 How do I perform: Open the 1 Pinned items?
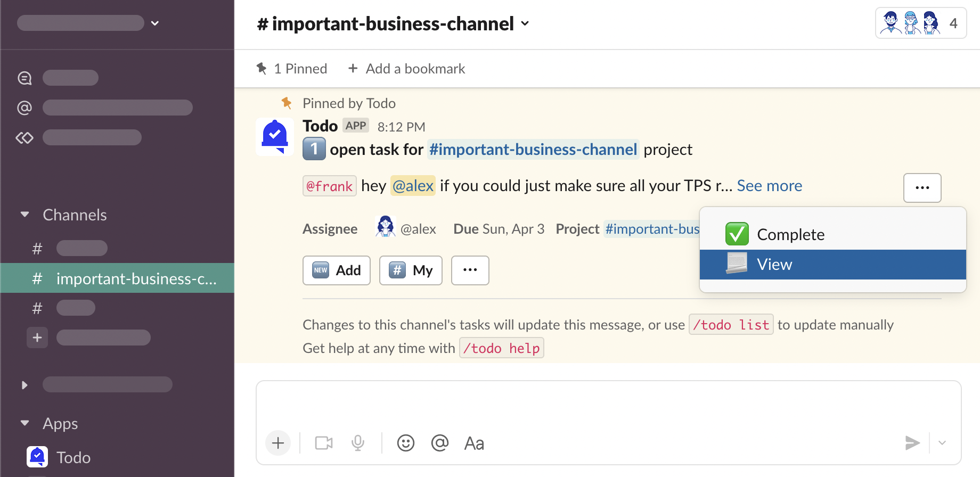click(x=292, y=69)
